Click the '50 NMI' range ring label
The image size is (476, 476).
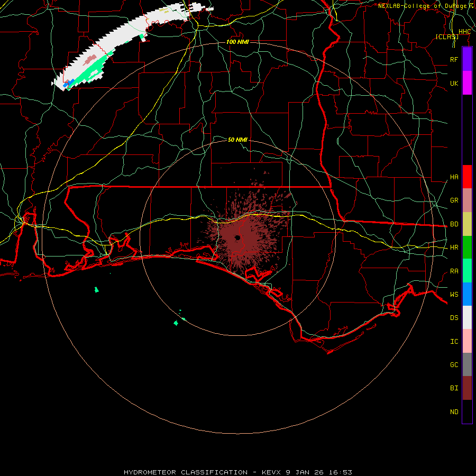click(x=237, y=140)
